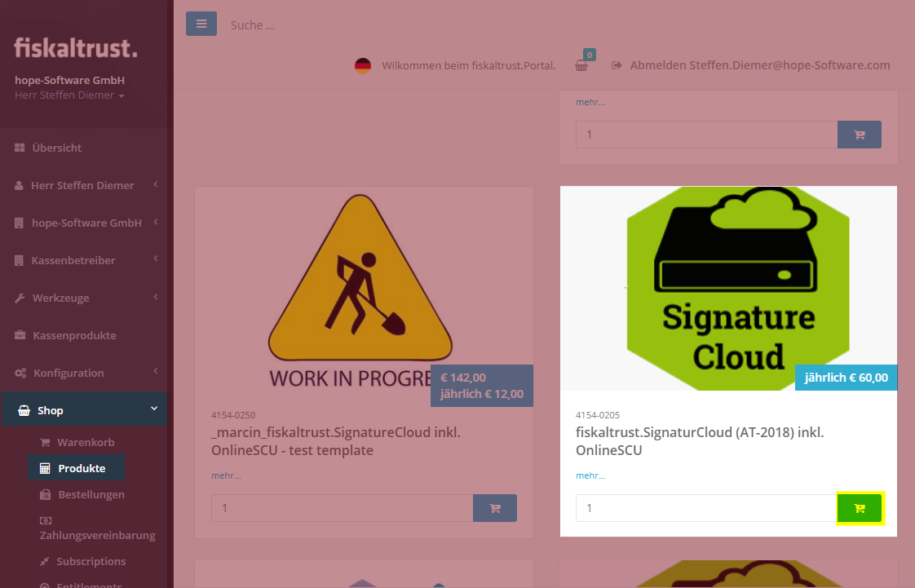
Task: Expand the Werkzeuge menu chevron
Action: [x=156, y=297]
